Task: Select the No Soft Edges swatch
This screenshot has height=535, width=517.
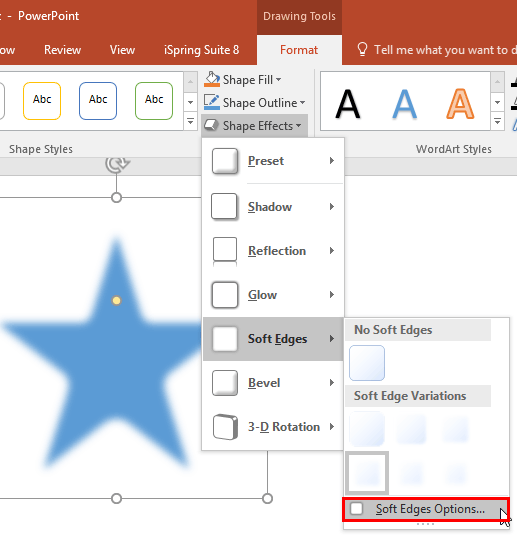Action: click(367, 363)
